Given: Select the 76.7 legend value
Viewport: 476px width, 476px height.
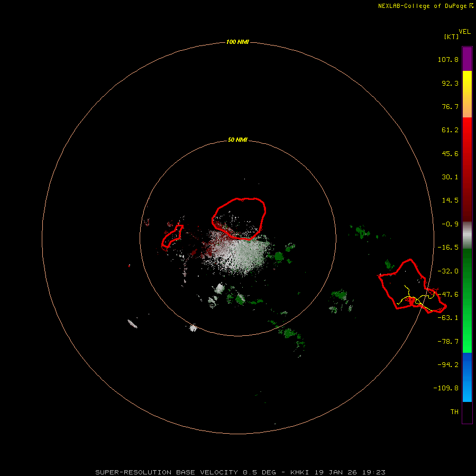Looking at the screenshot, I should (450, 106).
